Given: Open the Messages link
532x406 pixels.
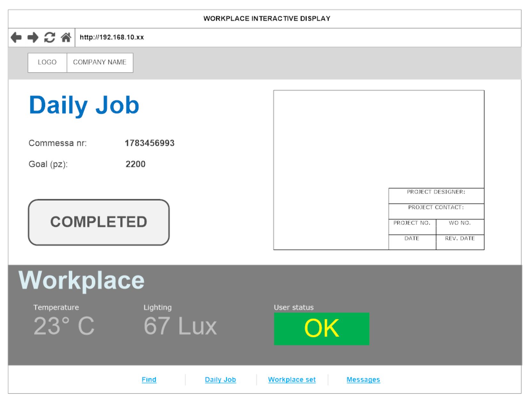Looking at the screenshot, I should click(363, 379).
